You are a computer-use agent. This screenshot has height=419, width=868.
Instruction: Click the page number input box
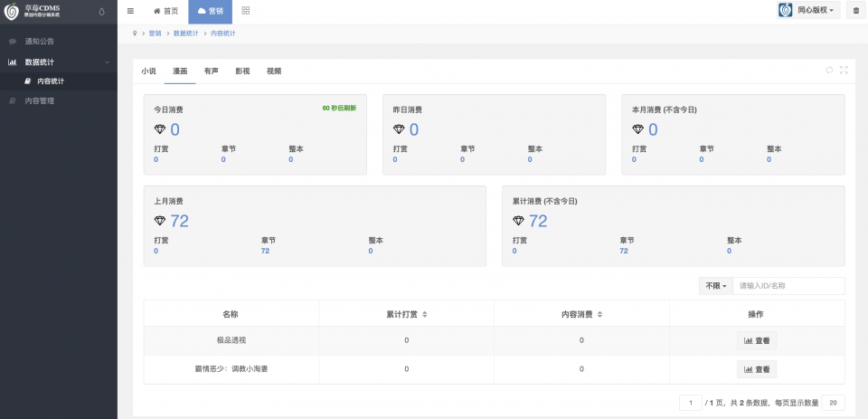(x=690, y=403)
